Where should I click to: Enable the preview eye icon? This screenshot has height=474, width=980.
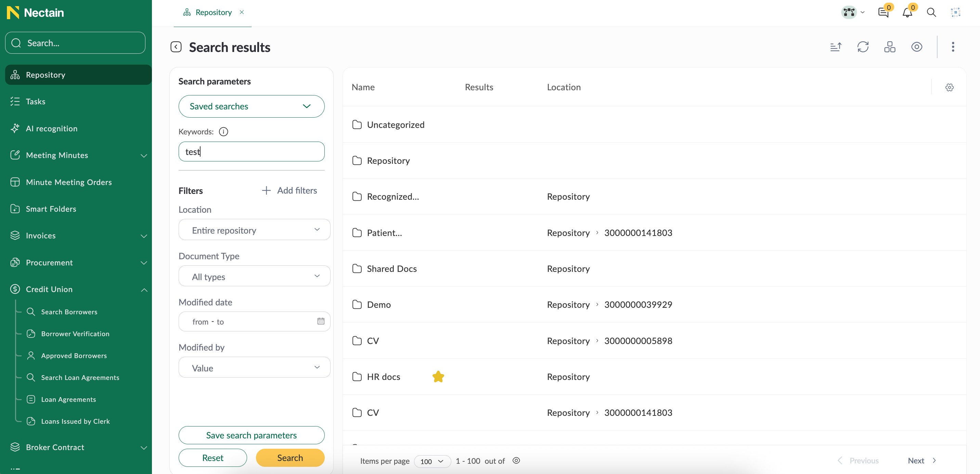click(916, 47)
